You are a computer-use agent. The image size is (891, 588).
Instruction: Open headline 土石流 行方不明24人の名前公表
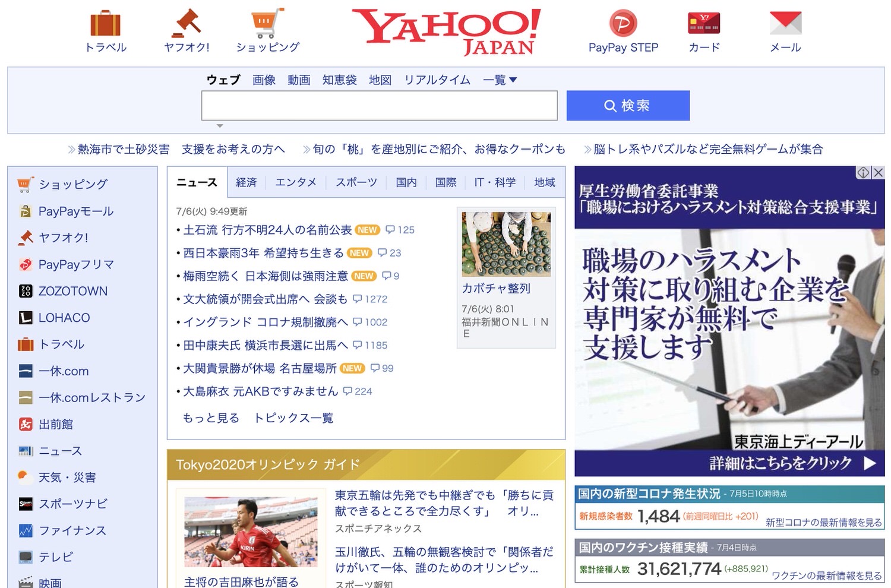267,230
